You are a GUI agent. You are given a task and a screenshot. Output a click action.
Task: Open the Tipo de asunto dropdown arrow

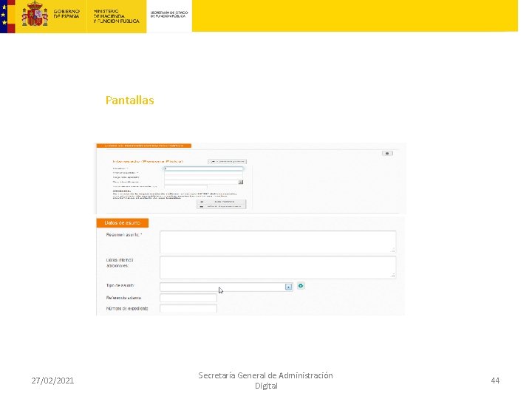coord(288,287)
